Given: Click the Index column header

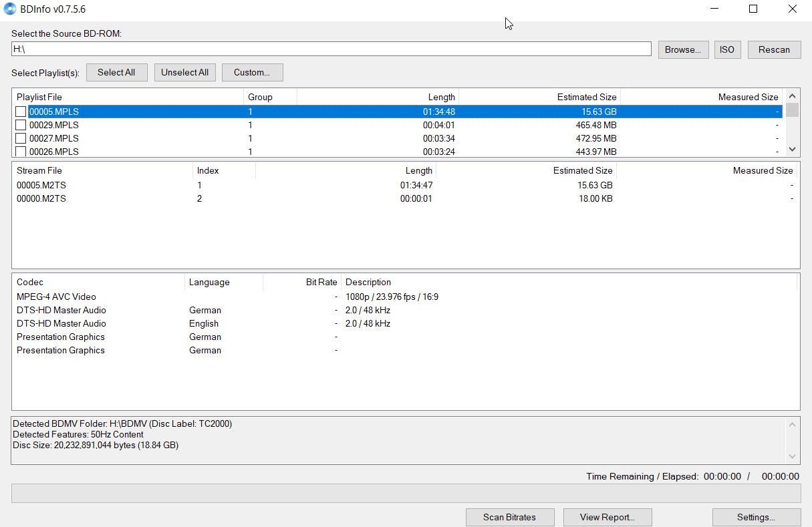Looking at the screenshot, I should (x=224, y=170).
